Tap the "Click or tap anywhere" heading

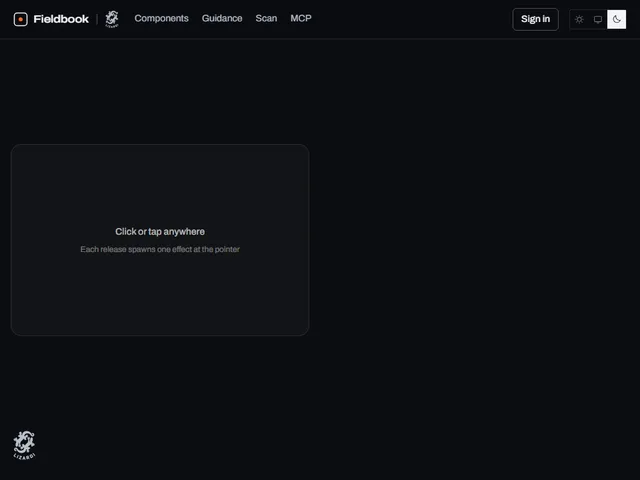(x=160, y=231)
